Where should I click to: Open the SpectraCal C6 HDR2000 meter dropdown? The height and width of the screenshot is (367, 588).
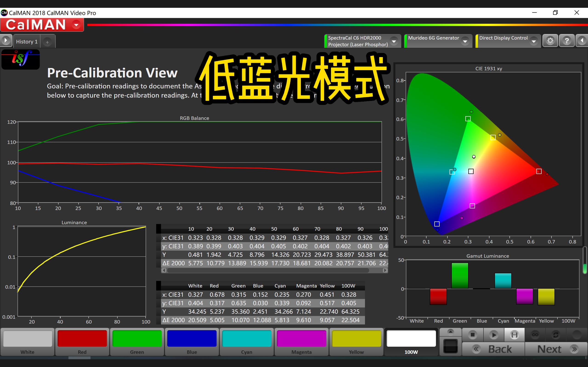pyautogui.click(x=394, y=41)
